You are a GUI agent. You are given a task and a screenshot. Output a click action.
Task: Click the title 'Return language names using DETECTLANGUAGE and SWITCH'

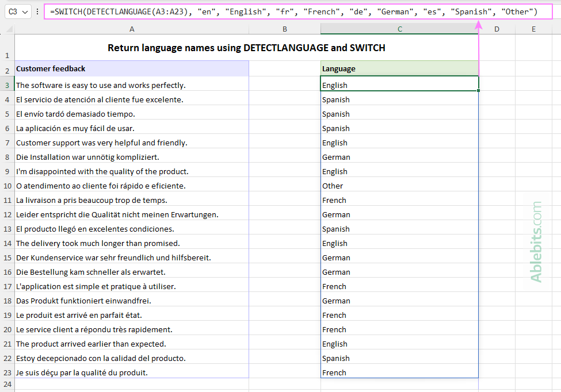(x=246, y=48)
